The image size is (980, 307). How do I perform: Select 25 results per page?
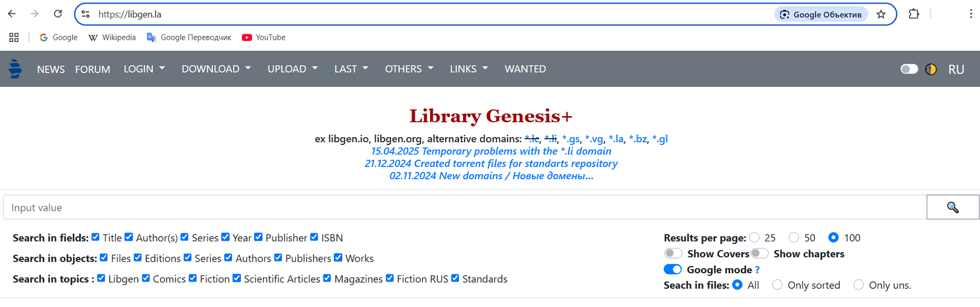pyautogui.click(x=754, y=237)
